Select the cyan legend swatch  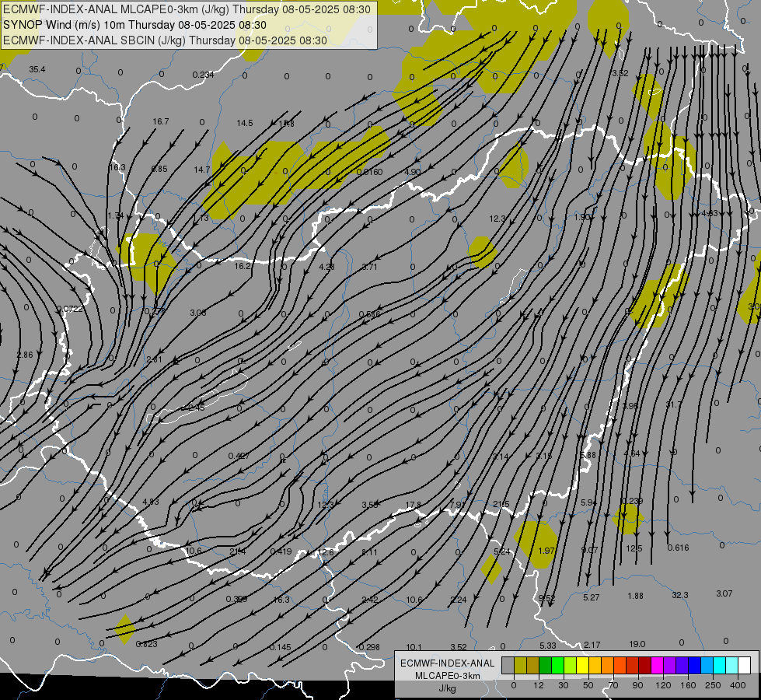click(x=719, y=665)
